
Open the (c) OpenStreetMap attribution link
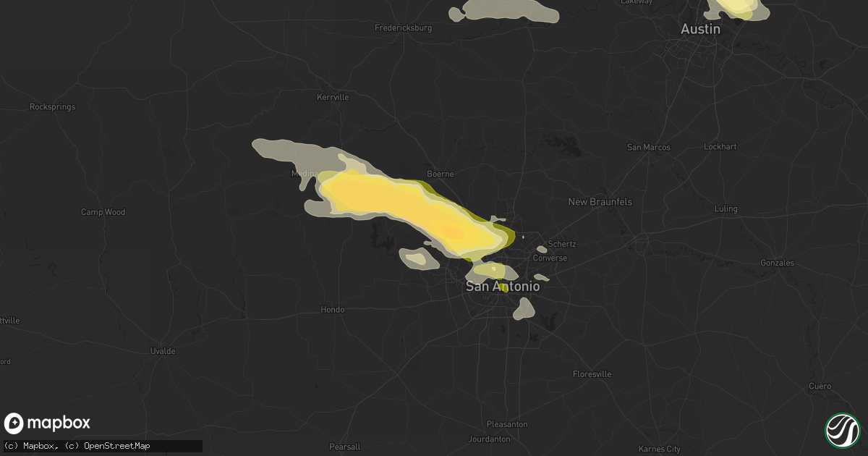108,445
